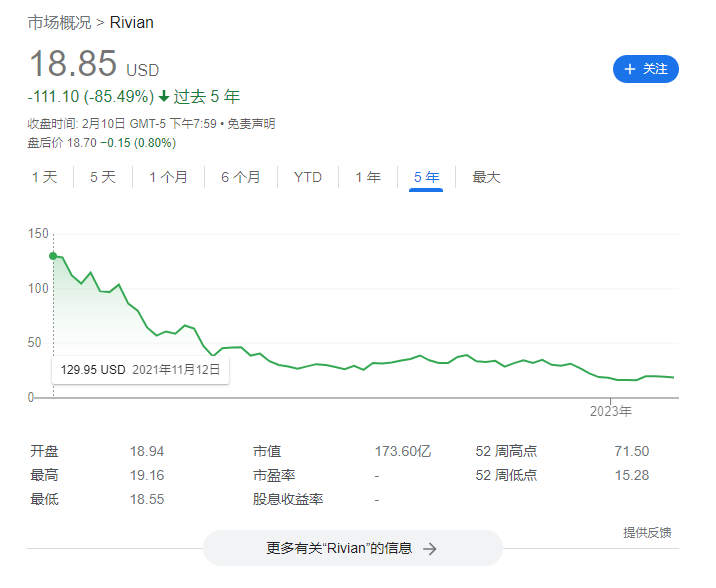The height and width of the screenshot is (588, 716).
Task: Choose the 1 年 range tab
Action: [x=368, y=177]
